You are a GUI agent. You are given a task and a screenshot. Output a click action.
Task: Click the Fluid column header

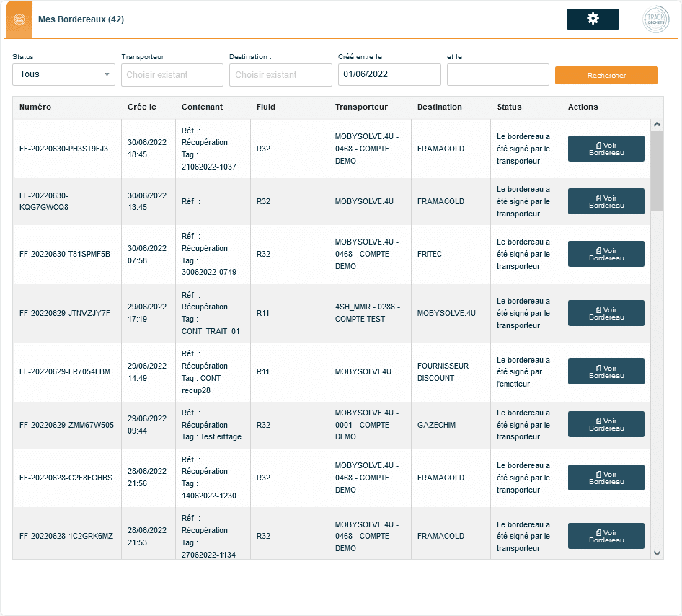(x=266, y=107)
